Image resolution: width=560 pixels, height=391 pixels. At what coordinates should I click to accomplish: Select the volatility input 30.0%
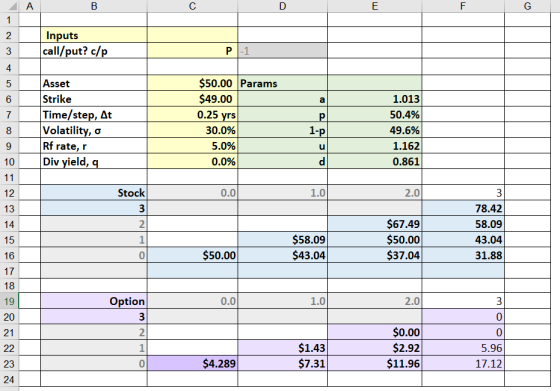[192, 130]
